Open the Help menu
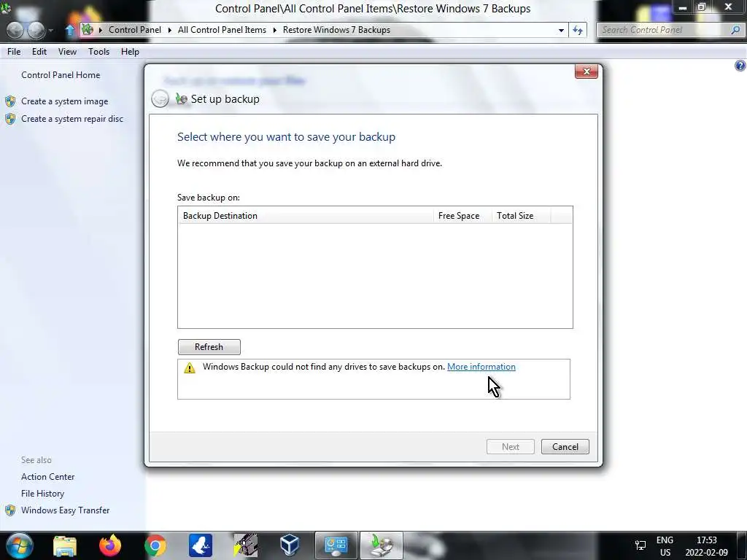The width and height of the screenshot is (747, 560). point(130,52)
